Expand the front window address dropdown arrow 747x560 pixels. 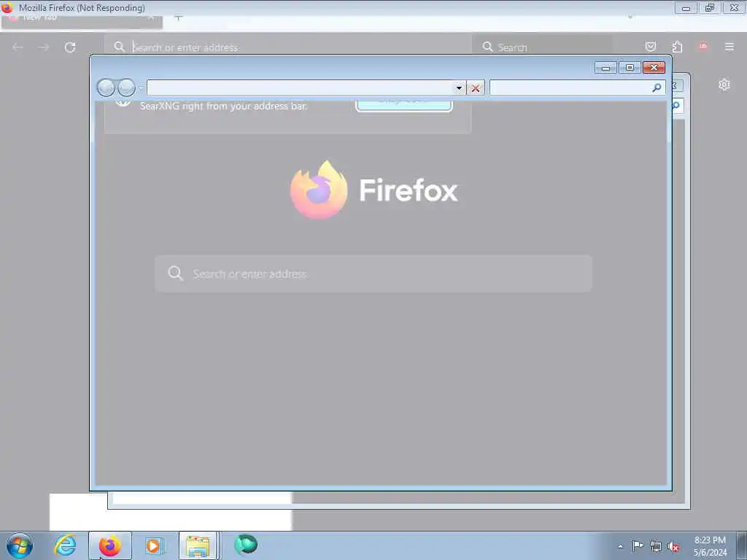tap(459, 88)
